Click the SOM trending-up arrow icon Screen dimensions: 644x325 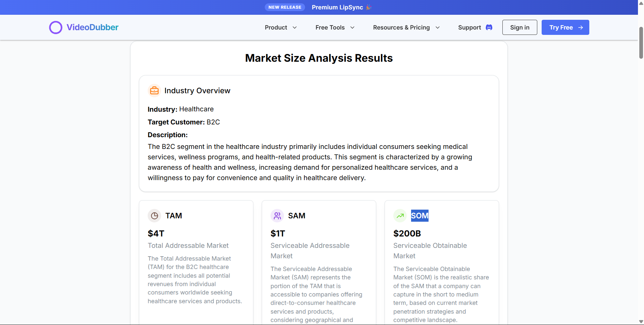coord(400,216)
